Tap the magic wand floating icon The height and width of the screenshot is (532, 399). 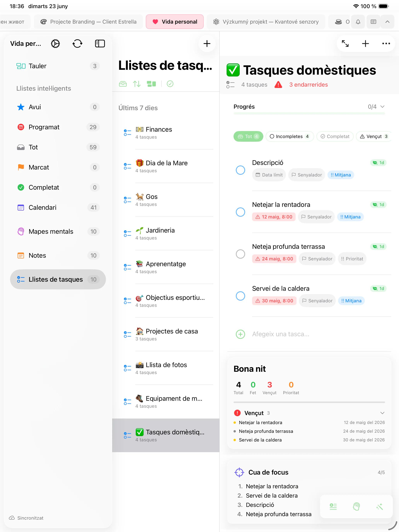point(379,506)
